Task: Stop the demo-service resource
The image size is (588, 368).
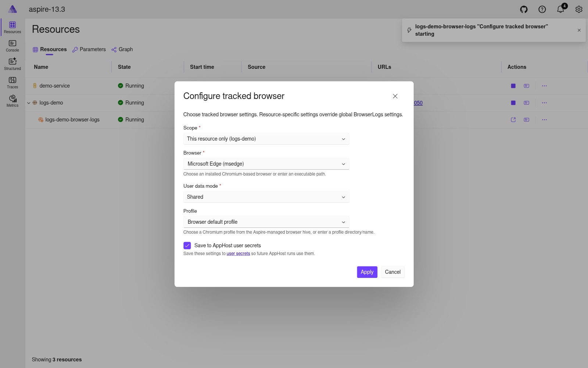Action: pyautogui.click(x=513, y=86)
